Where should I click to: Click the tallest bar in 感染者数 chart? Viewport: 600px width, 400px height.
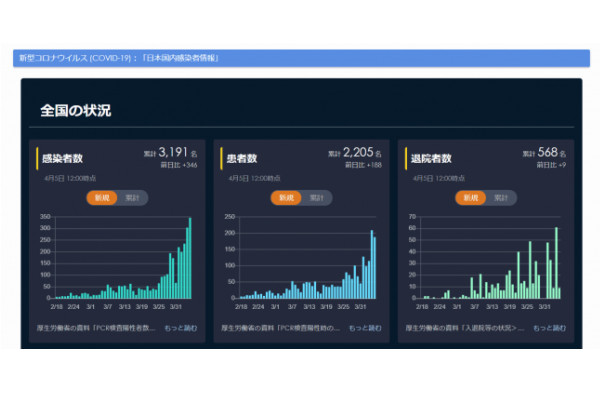click(x=190, y=258)
